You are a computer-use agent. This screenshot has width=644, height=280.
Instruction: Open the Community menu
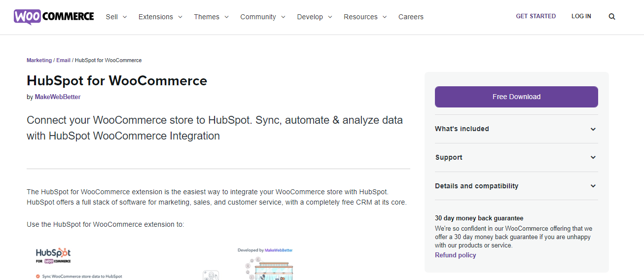pos(263,17)
